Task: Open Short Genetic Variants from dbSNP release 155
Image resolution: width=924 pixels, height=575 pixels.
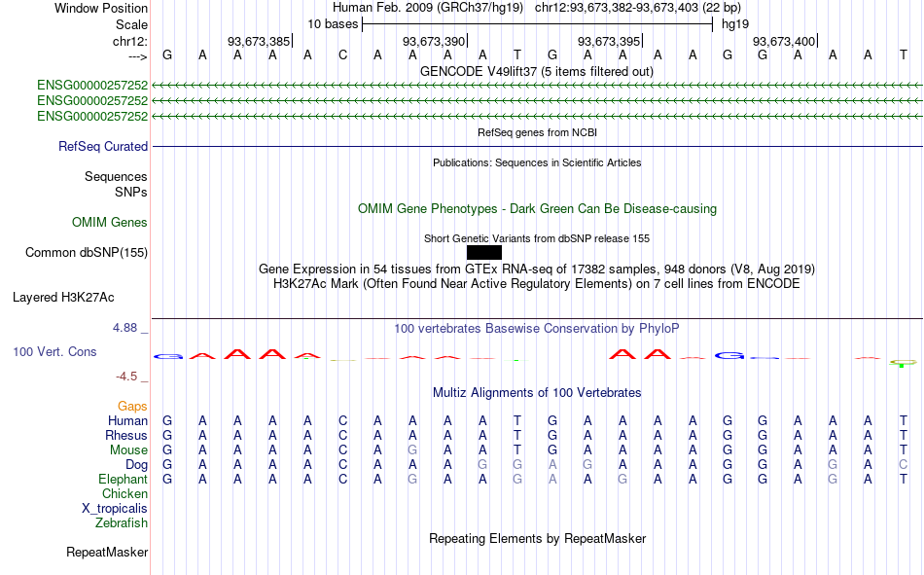Action: (x=537, y=238)
